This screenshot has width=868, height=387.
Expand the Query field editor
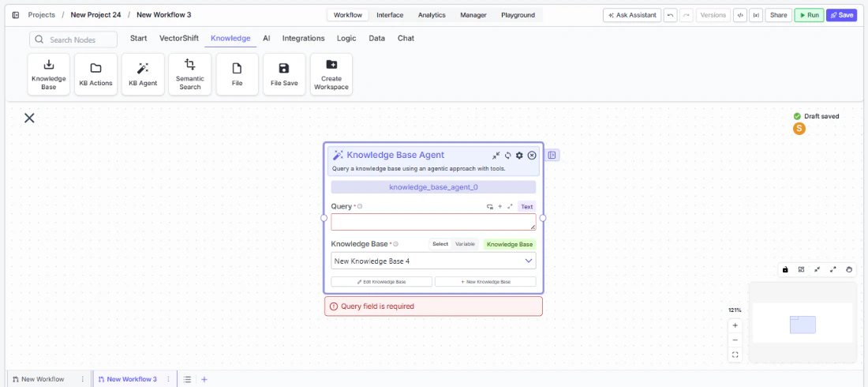[x=510, y=206]
